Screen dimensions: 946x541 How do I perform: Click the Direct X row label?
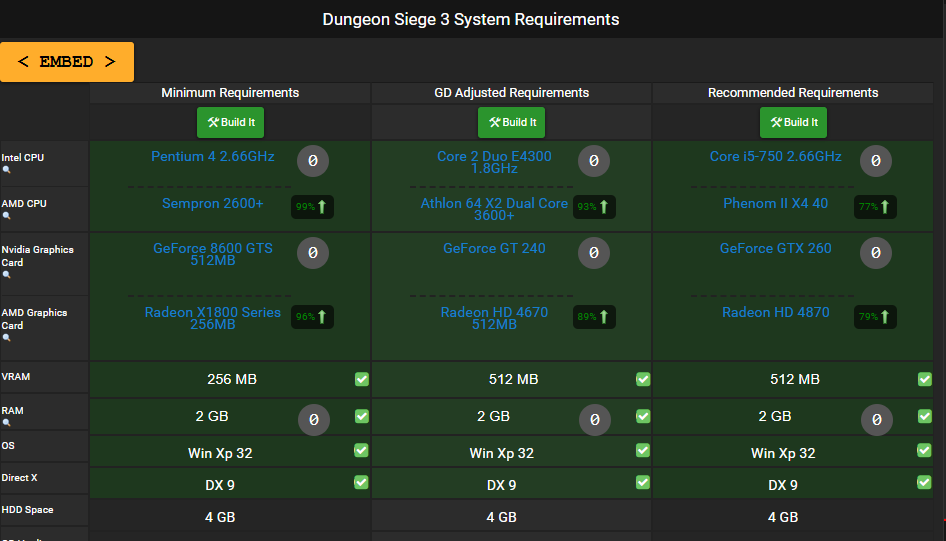[19, 478]
